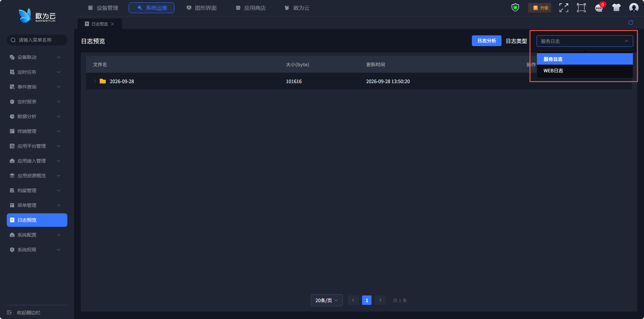Click the 敢为云 butterfly logo
The height and width of the screenshot is (319, 644).
37,16
